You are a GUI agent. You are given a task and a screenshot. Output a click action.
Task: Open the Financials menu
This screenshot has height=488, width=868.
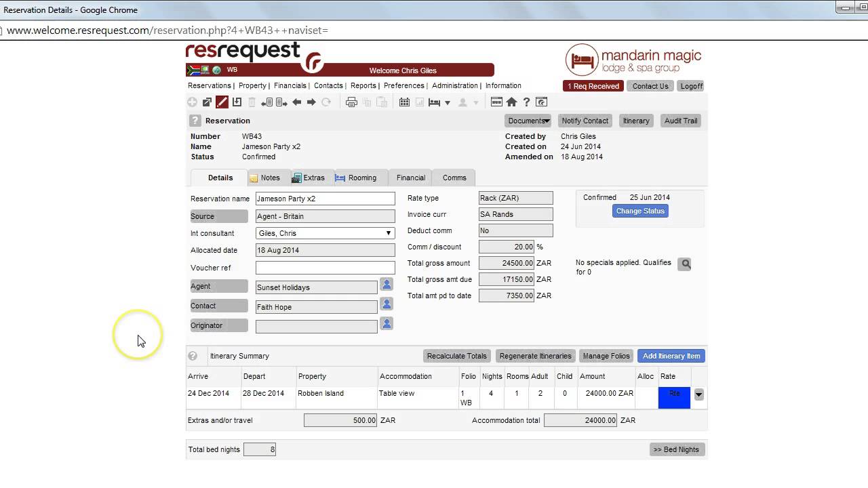pyautogui.click(x=290, y=86)
